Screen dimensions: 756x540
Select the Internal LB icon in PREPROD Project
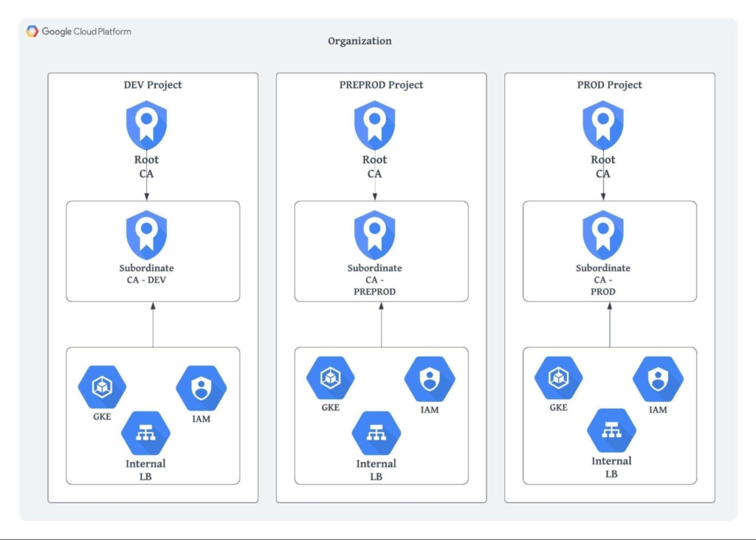(376, 433)
